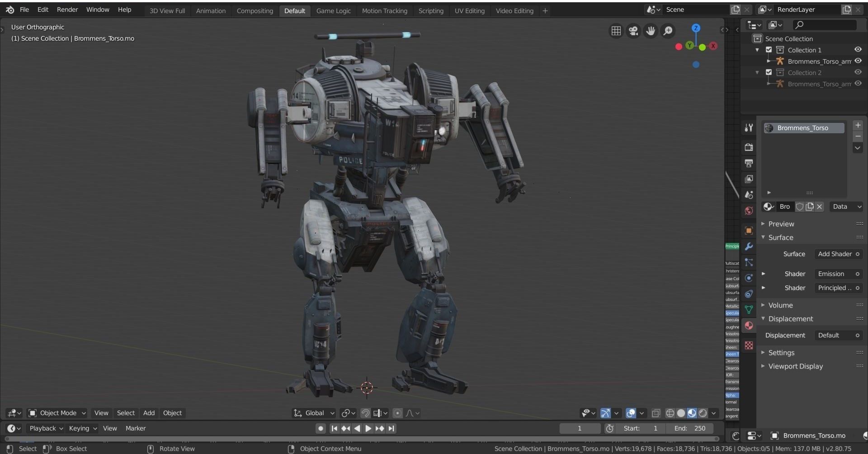Toggle visibility of Collection 1's Brommens_Torso_arm

(858, 61)
